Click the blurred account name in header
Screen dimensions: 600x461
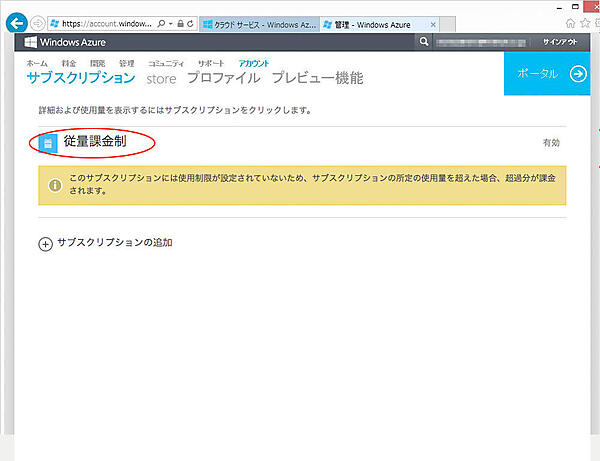click(x=481, y=42)
